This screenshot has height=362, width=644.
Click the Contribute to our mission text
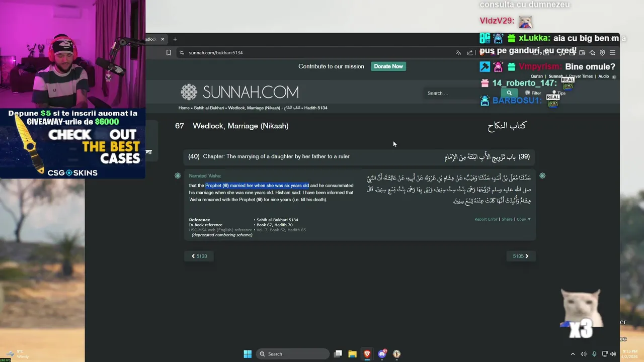[331, 66]
